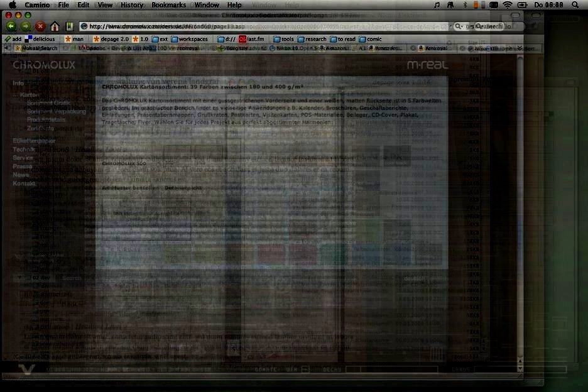Open Sortiment Grafik in the sidebar
This screenshot has width=588, height=392.
coord(49,103)
